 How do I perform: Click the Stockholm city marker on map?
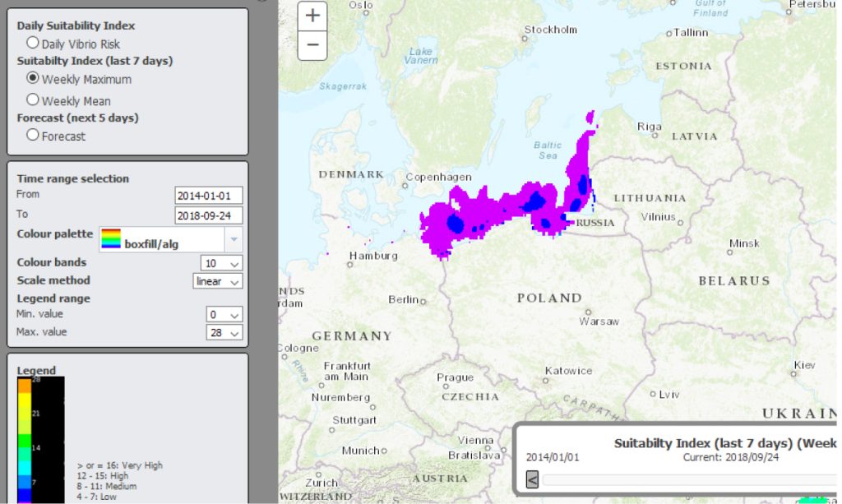(527, 37)
